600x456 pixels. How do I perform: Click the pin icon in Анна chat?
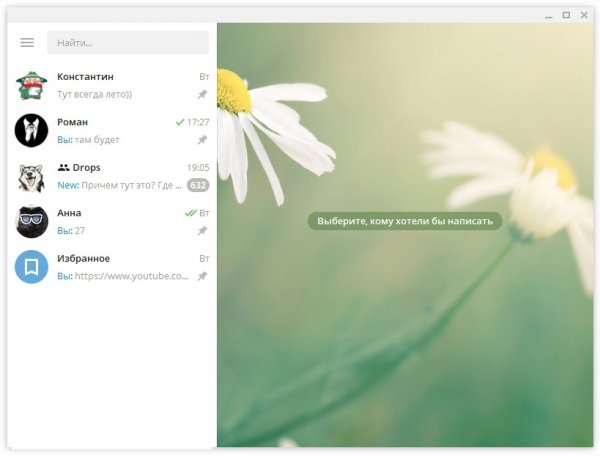pos(202,231)
